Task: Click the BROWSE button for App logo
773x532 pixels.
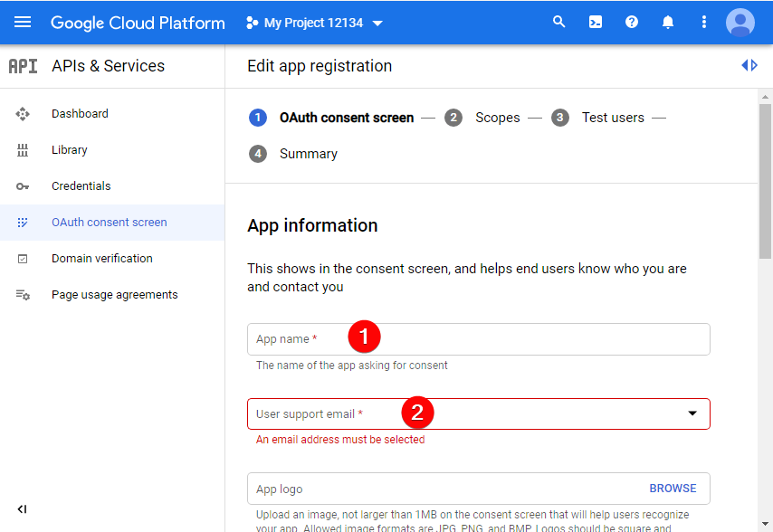Action: point(673,487)
